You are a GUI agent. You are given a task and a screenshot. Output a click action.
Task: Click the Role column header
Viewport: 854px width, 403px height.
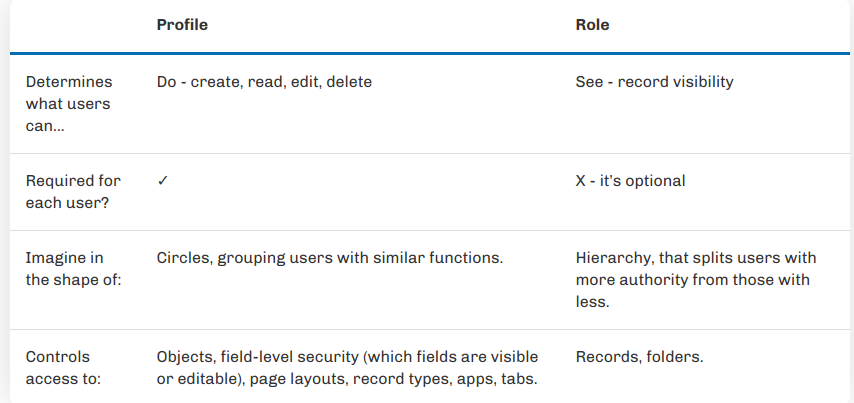pyautogui.click(x=592, y=25)
